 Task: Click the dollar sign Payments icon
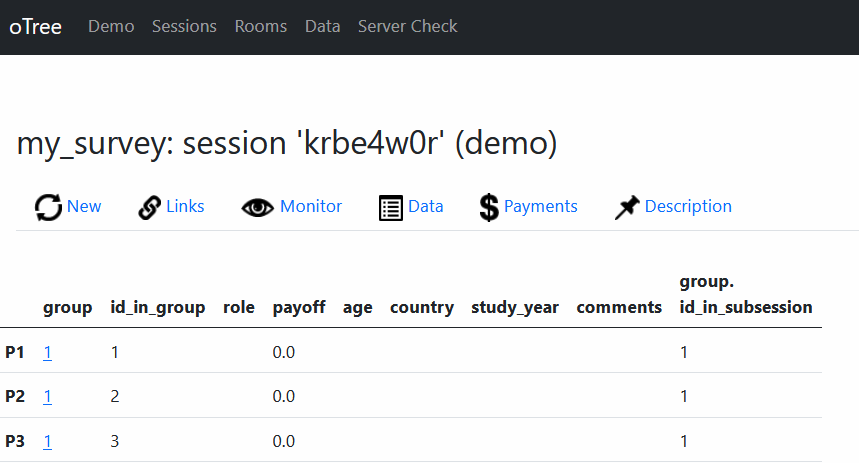489,207
